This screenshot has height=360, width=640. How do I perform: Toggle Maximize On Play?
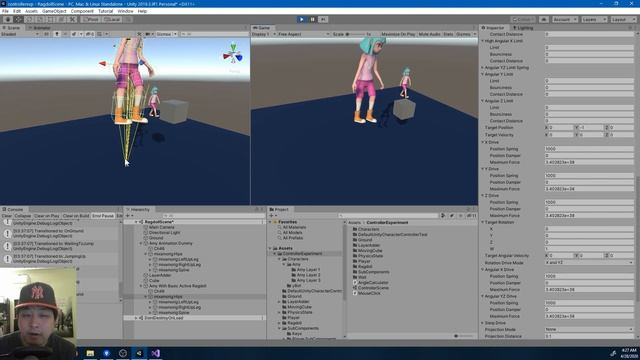(x=398, y=34)
